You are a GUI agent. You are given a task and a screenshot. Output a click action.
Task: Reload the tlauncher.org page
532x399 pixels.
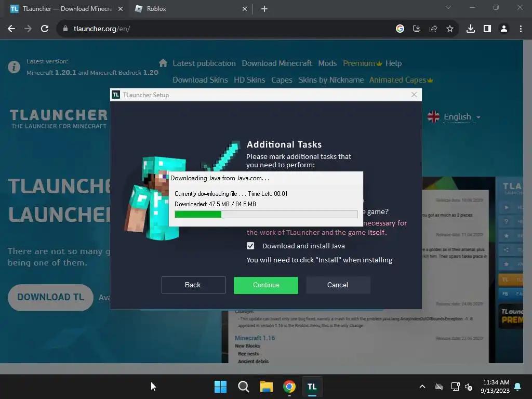45,29
